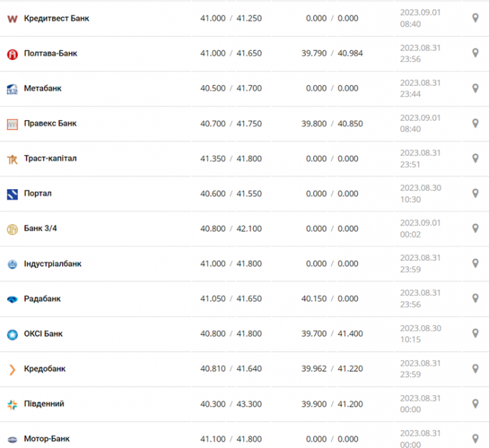The height and width of the screenshot is (448, 489).
Task: Click the Правекс Банк logo
Action: (x=12, y=124)
